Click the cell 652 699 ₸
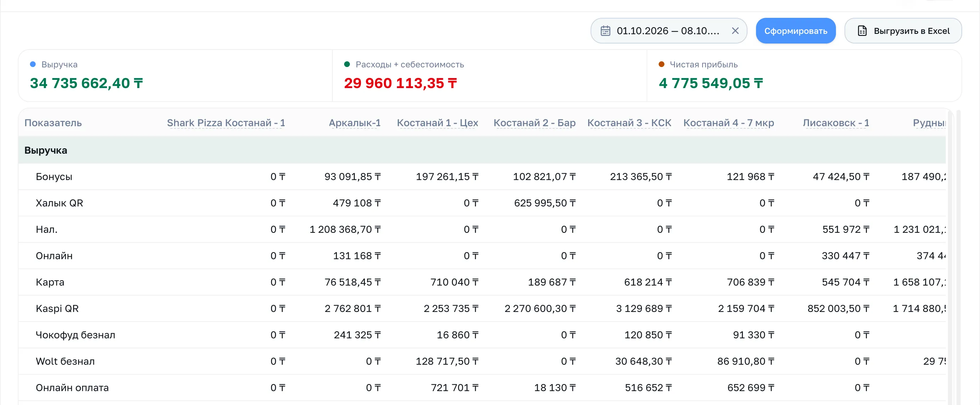 tap(751, 388)
